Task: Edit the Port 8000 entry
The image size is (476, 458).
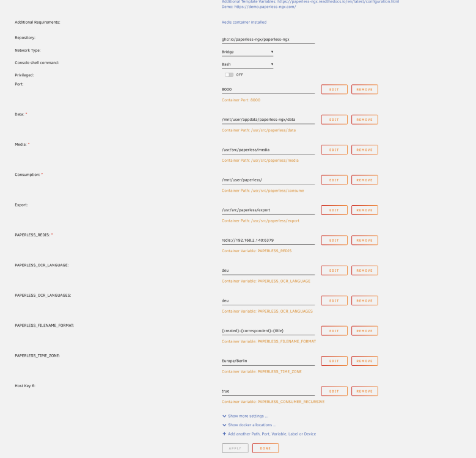Action: pyautogui.click(x=334, y=90)
